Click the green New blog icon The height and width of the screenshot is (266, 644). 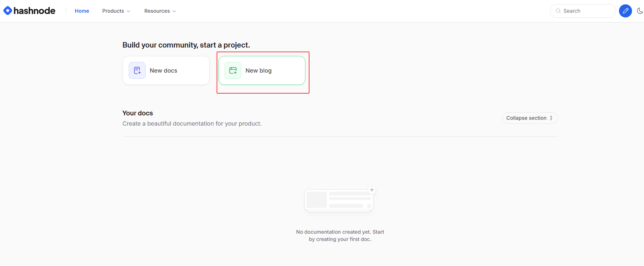[x=233, y=70]
